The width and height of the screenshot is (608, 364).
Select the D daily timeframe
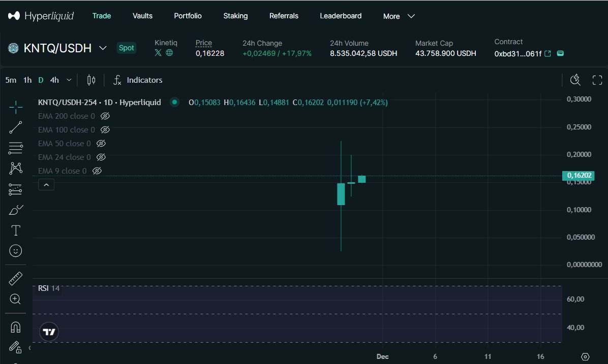(41, 80)
